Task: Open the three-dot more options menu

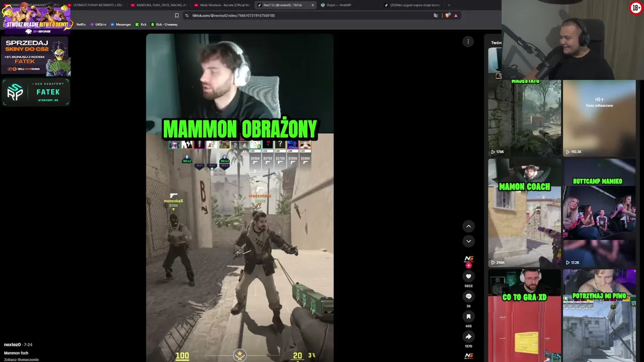Action: (x=468, y=42)
